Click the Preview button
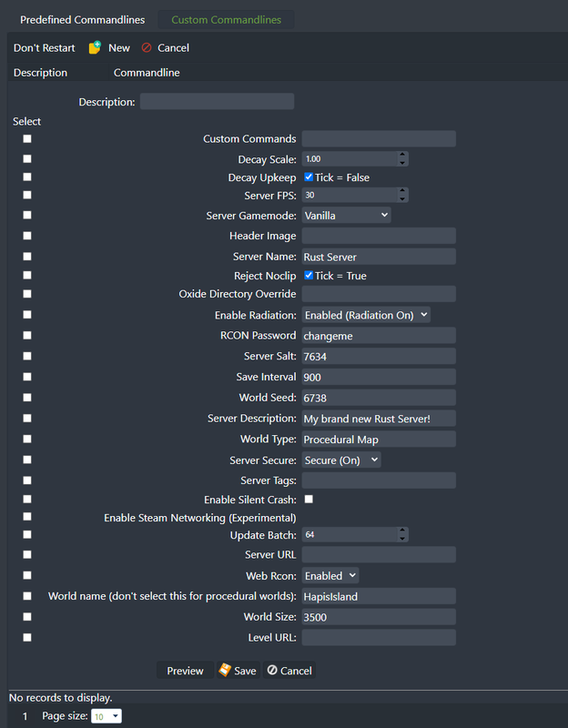 pos(186,671)
